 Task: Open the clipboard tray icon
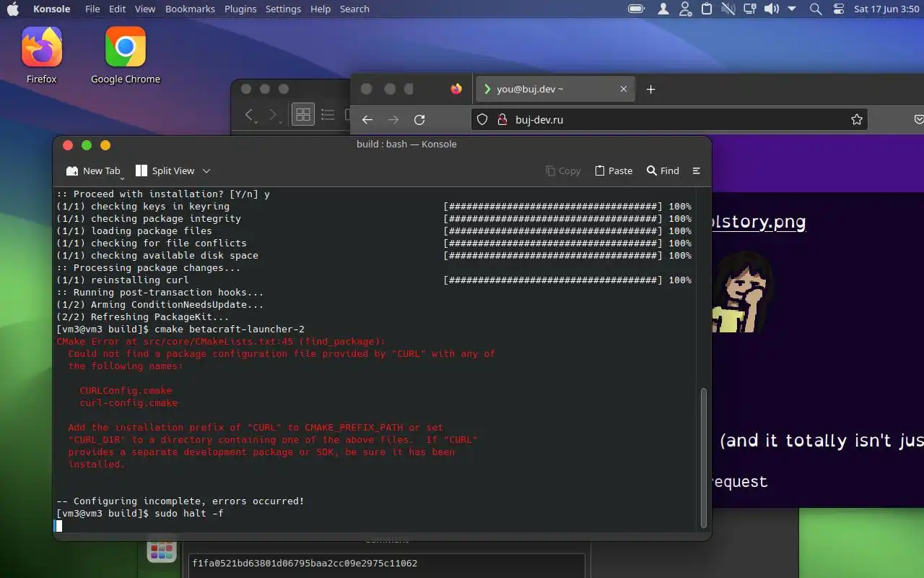coord(707,9)
